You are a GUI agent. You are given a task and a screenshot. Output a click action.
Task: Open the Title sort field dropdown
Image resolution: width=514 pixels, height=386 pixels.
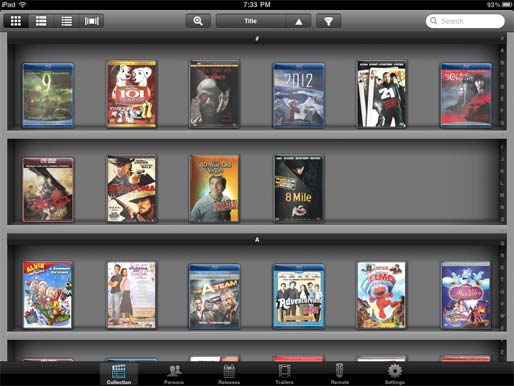pos(251,21)
